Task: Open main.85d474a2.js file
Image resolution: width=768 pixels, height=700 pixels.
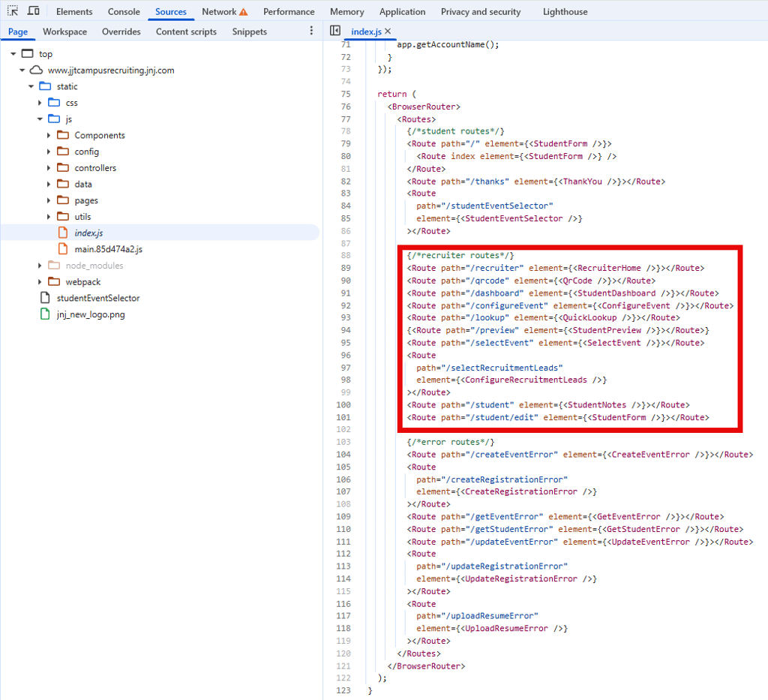Action: point(108,249)
